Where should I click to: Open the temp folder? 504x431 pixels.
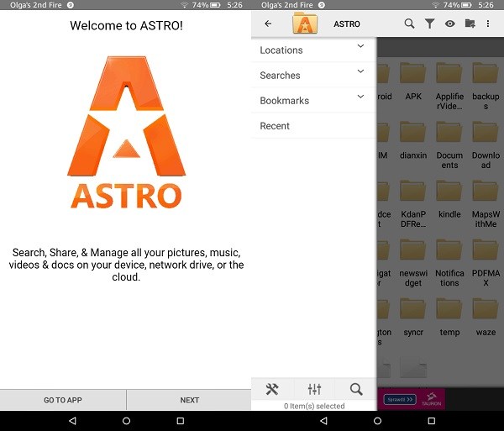click(449, 318)
